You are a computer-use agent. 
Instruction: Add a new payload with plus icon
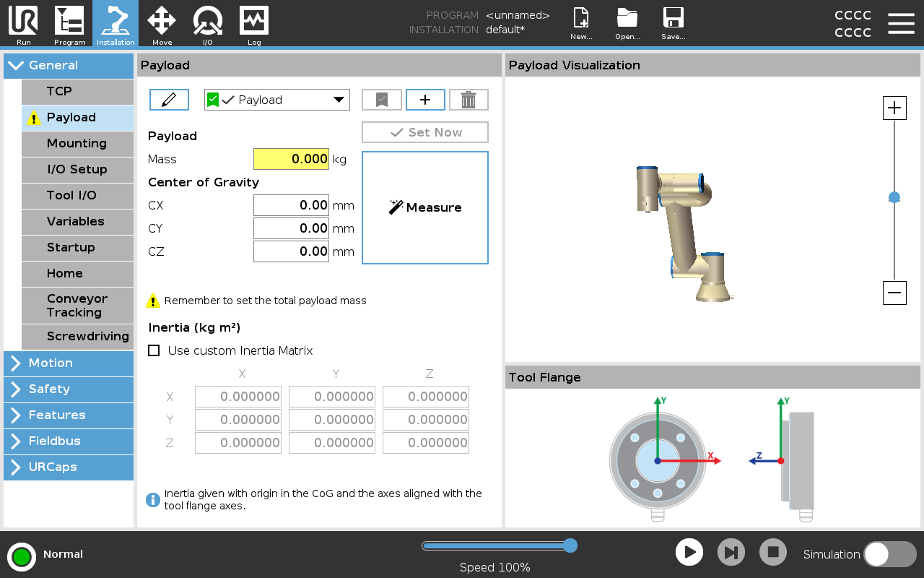coord(425,100)
